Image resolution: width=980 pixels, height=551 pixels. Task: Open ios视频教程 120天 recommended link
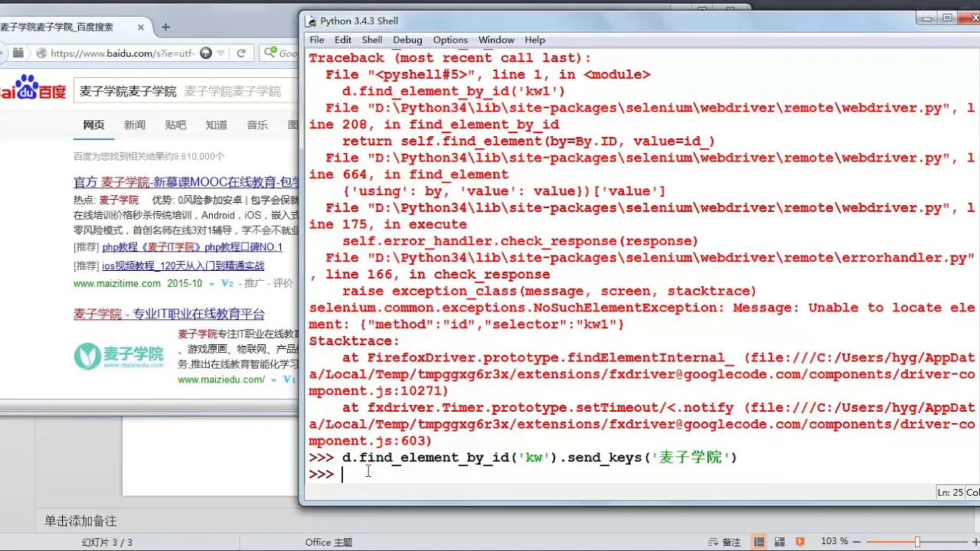(x=183, y=266)
